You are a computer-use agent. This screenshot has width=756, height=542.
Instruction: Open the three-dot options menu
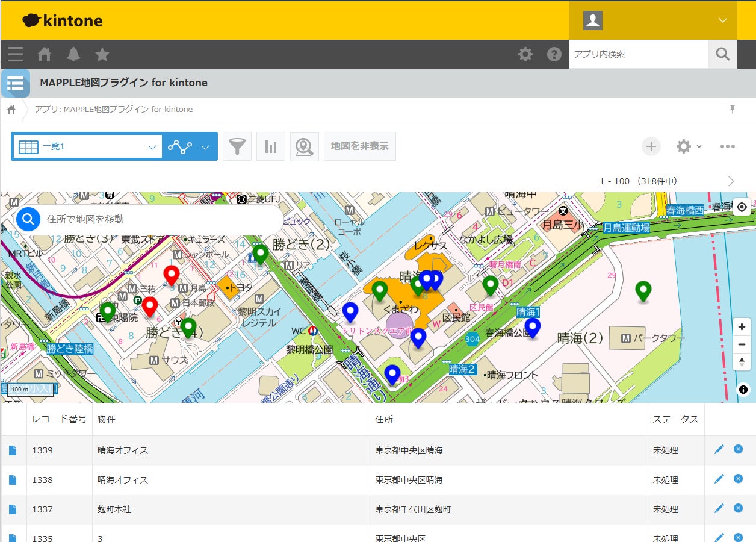pyautogui.click(x=727, y=146)
